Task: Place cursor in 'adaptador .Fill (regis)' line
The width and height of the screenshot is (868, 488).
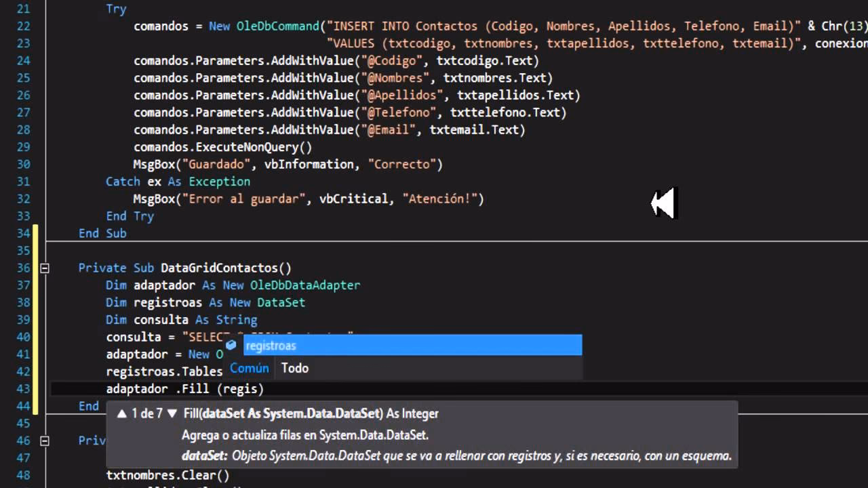Action: (184, 388)
